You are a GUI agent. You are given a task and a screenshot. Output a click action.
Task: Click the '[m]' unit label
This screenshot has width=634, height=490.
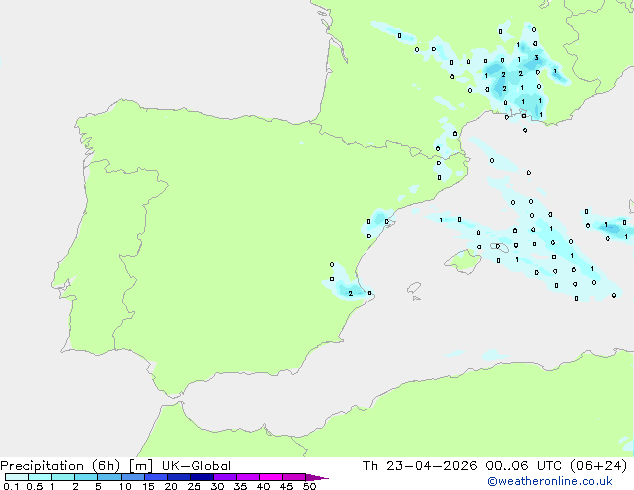tap(141, 466)
